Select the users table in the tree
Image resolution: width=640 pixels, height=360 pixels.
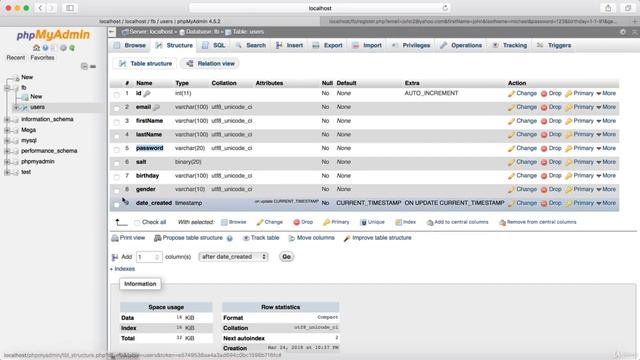point(37,107)
